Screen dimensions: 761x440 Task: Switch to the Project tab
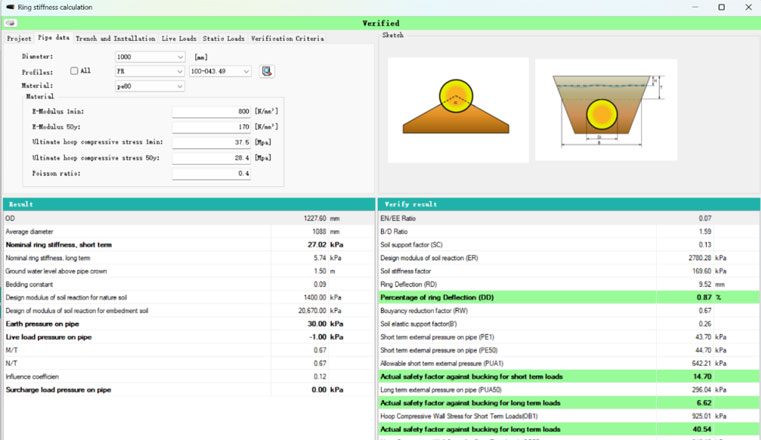[x=19, y=38]
